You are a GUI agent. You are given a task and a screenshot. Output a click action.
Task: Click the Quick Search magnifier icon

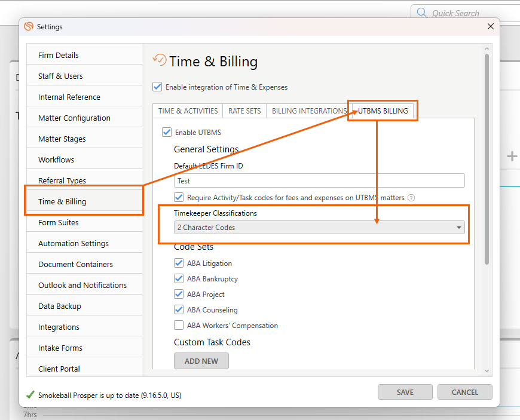click(x=422, y=13)
